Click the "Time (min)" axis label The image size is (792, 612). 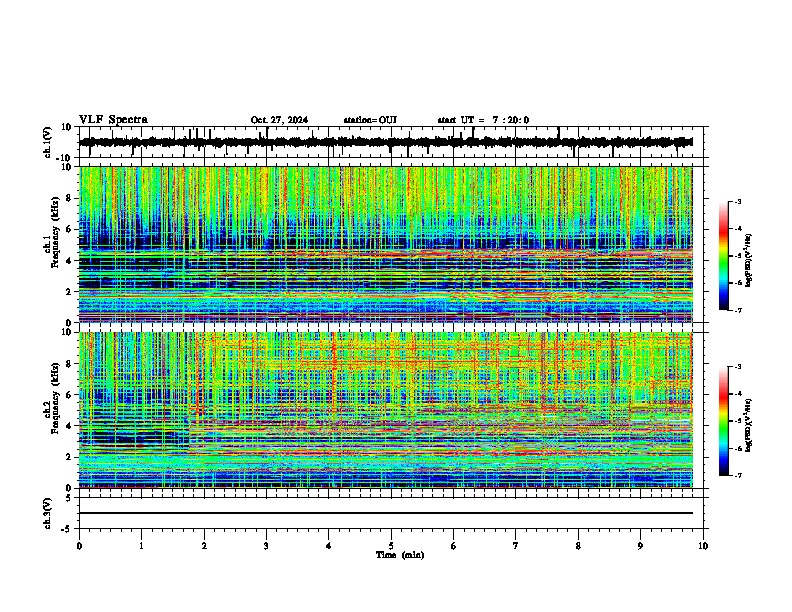tap(400, 555)
